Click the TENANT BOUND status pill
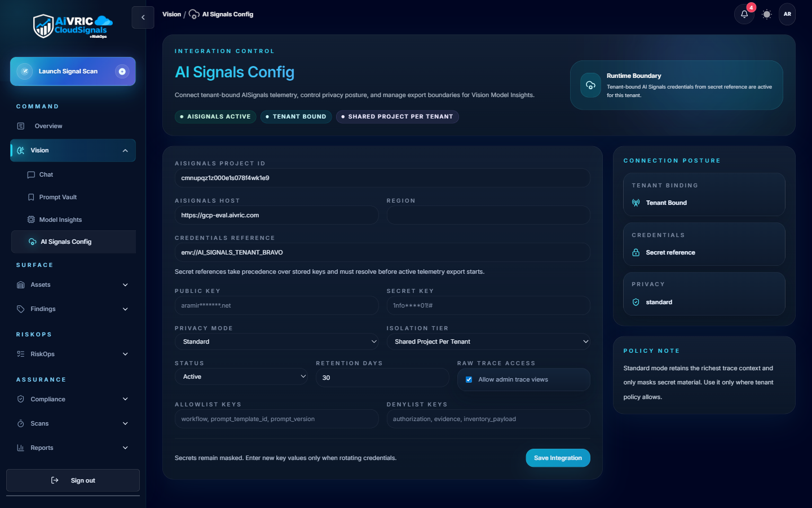Image resolution: width=812 pixels, height=508 pixels. coord(296,117)
